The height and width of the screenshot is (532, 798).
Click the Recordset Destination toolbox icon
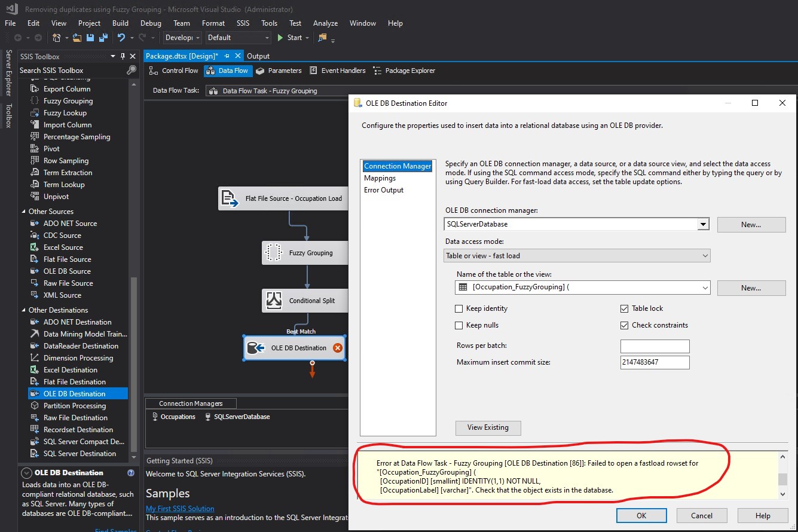click(34, 430)
